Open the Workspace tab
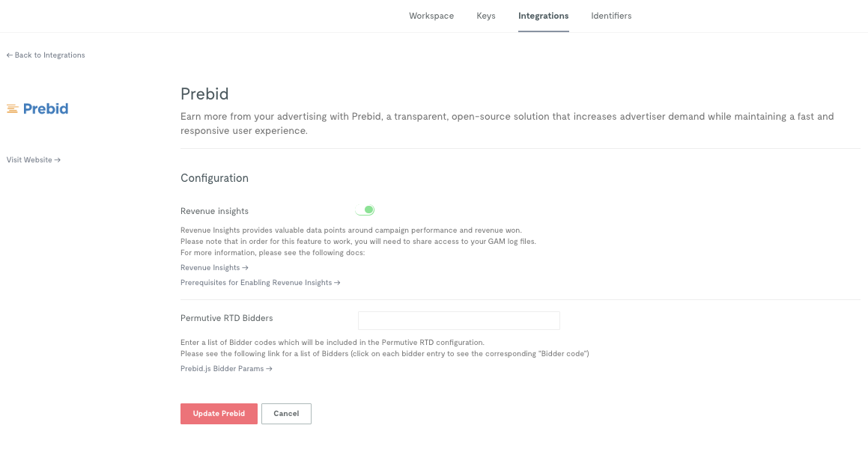Image resolution: width=868 pixels, height=449 pixels. click(x=431, y=16)
